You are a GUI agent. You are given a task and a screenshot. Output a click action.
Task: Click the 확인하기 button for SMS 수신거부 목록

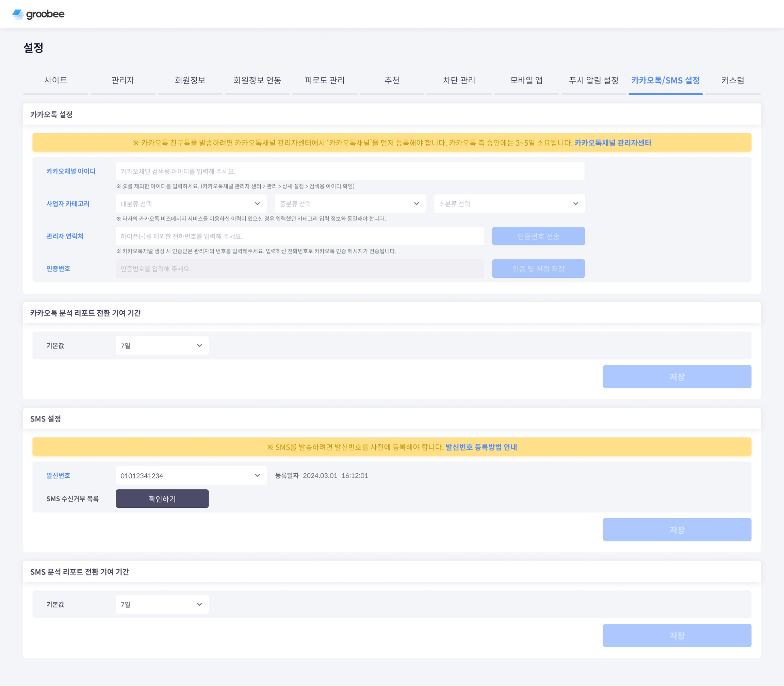[162, 499]
